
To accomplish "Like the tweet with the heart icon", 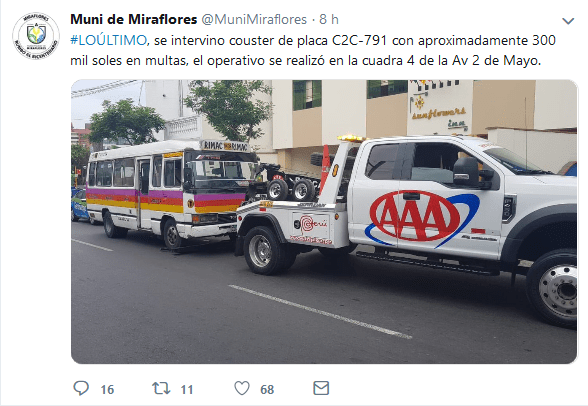I will [242, 388].
